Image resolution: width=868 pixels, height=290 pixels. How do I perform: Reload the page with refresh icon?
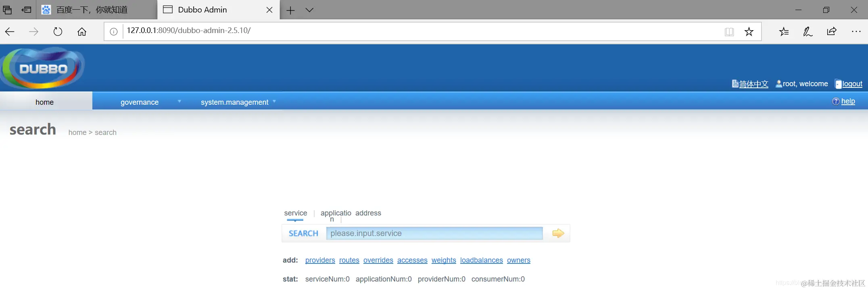click(x=58, y=32)
